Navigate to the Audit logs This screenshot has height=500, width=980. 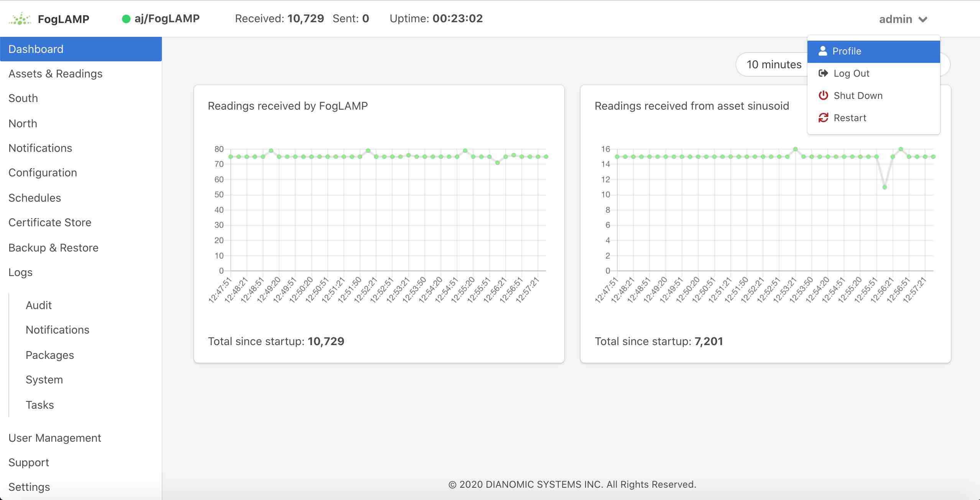(x=38, y=305)
